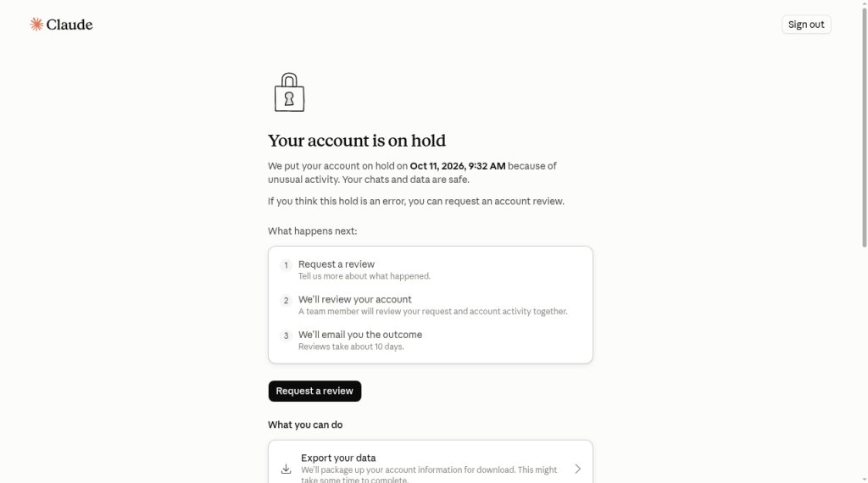Click the bold hold date Oct 11, 2026
This screenshot has width=868, height=483.
[x=437, y=166]
